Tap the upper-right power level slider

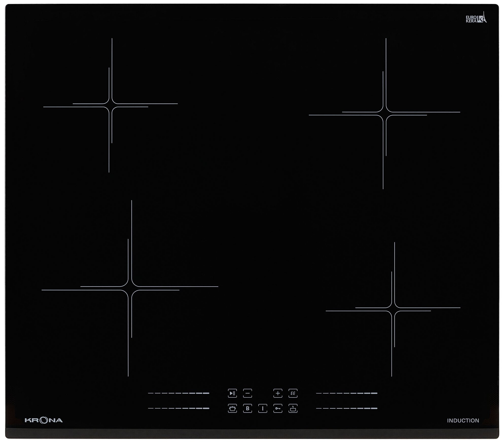(x=347, y=393)
